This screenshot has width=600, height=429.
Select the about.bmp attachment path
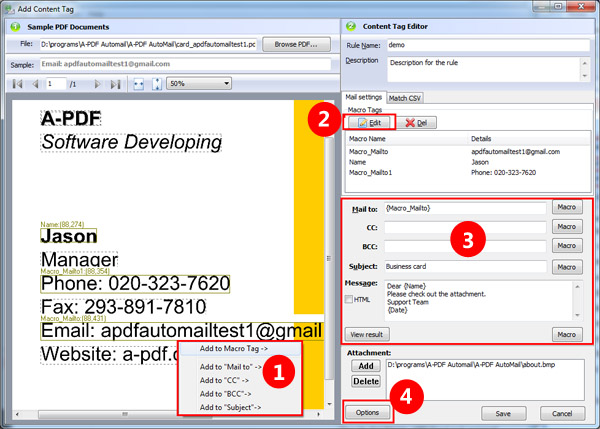tap(471, 365)
